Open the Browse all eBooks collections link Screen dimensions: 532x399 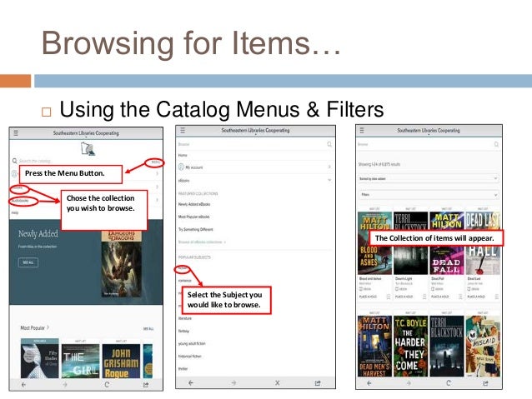[202, 242]
